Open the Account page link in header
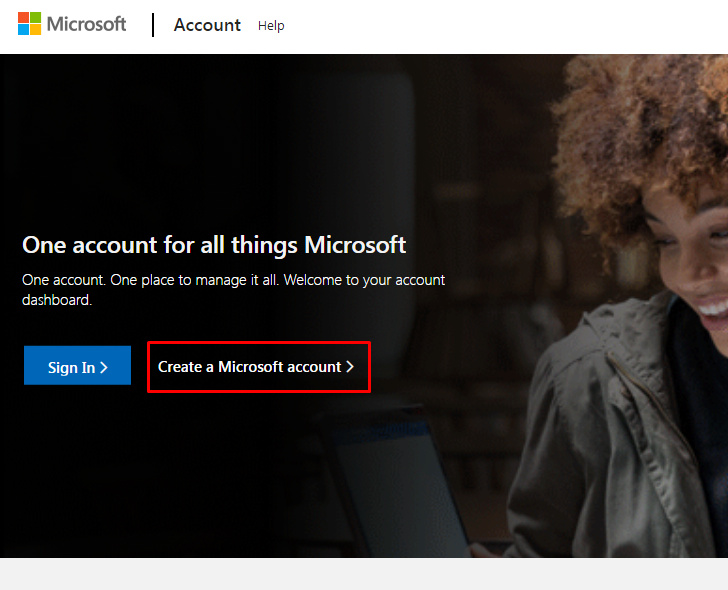The width and height of the screenshot is (728, 590). pyautogui.click(x=207, y=25)
